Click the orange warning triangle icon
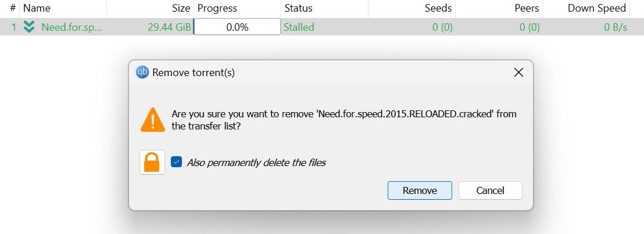 click(152, 119)
